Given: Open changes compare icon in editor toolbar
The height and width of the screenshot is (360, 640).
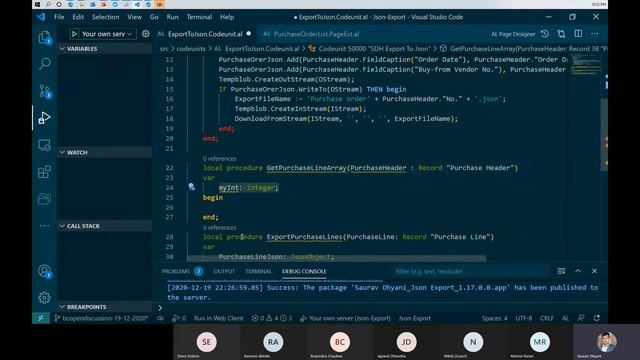Looking at the screenshot, I should [561, 34].
